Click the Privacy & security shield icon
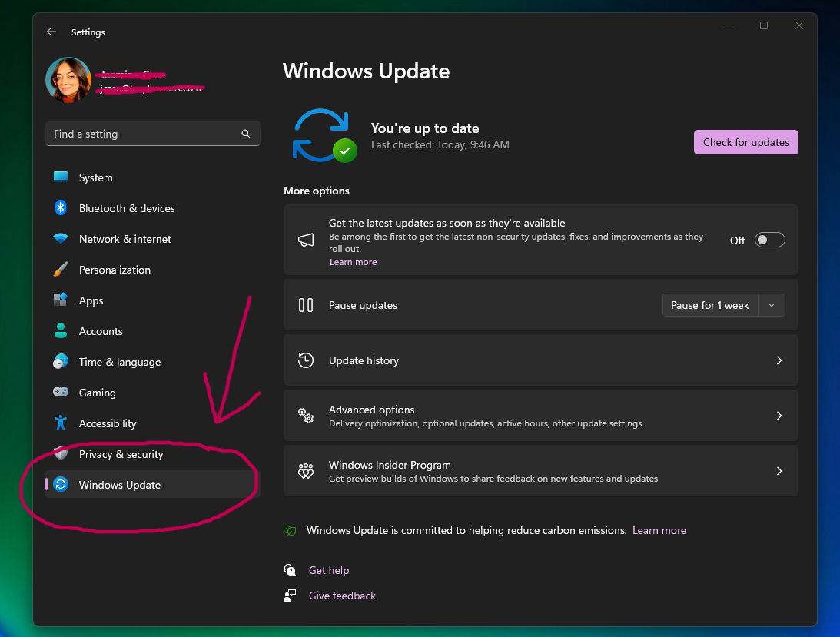840x637 pixels. (x=61, y=454)
